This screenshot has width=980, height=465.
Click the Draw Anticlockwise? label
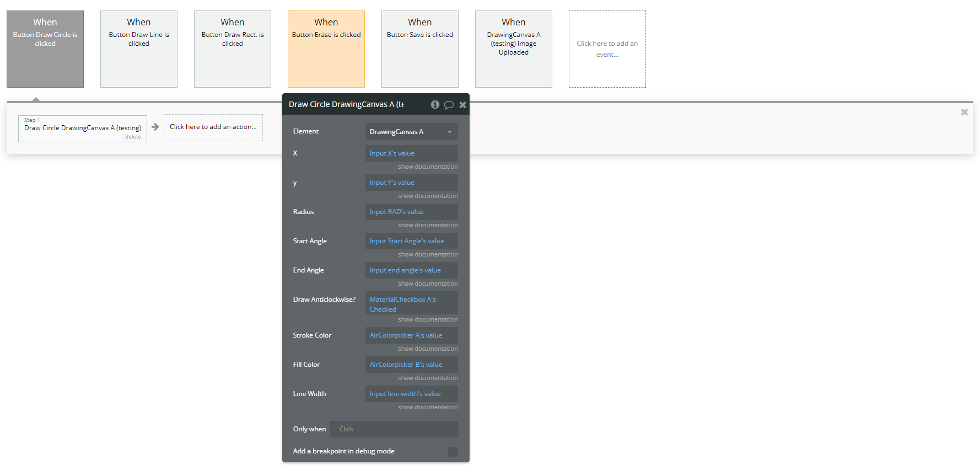324,300
